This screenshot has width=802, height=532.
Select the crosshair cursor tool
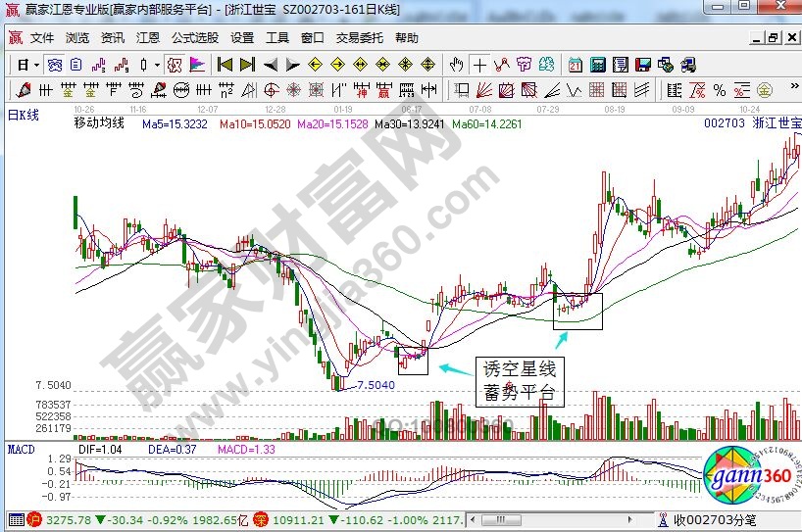[478, 65]
